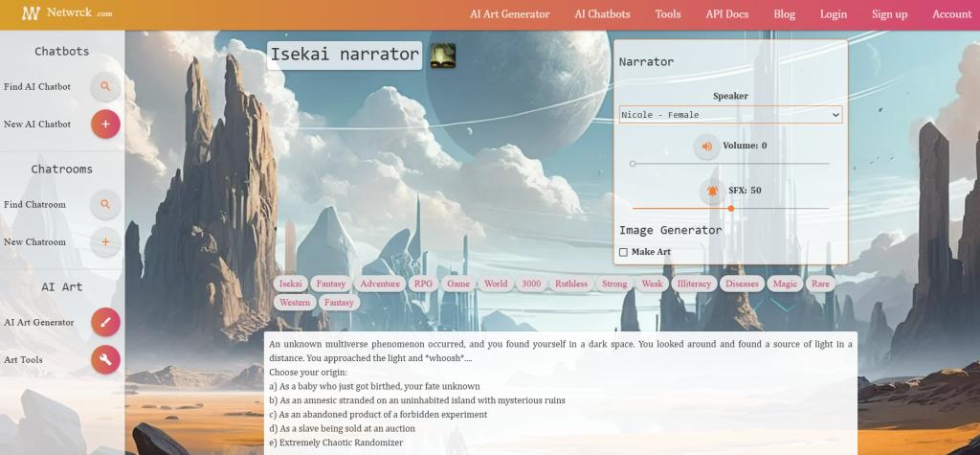Select the Strong tag
980x455 pixels.
point(614,284)
